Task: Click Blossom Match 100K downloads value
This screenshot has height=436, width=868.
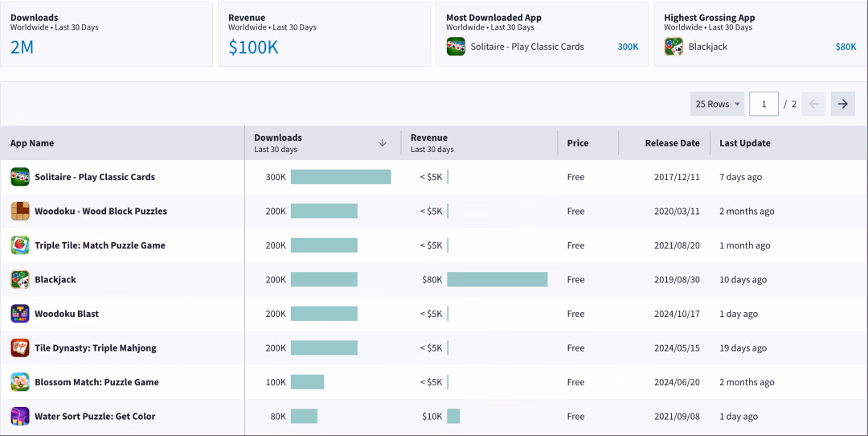Action: tap(276, 382)
